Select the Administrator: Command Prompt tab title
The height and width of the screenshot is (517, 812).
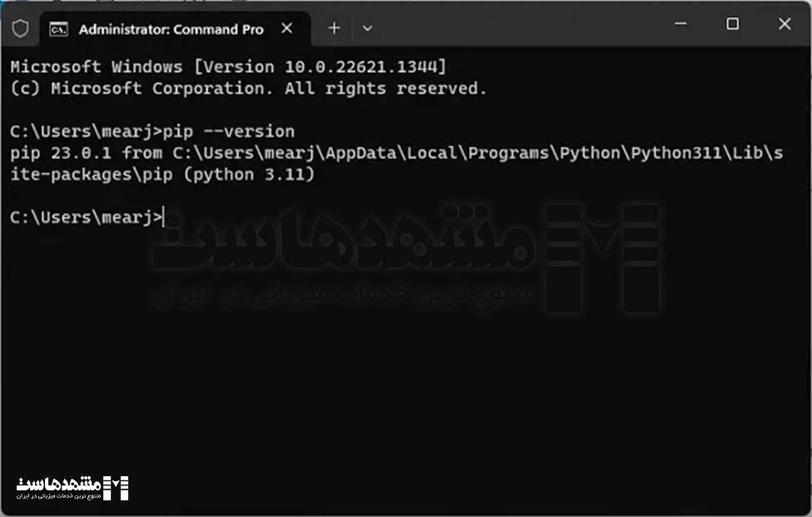point(171,29)
